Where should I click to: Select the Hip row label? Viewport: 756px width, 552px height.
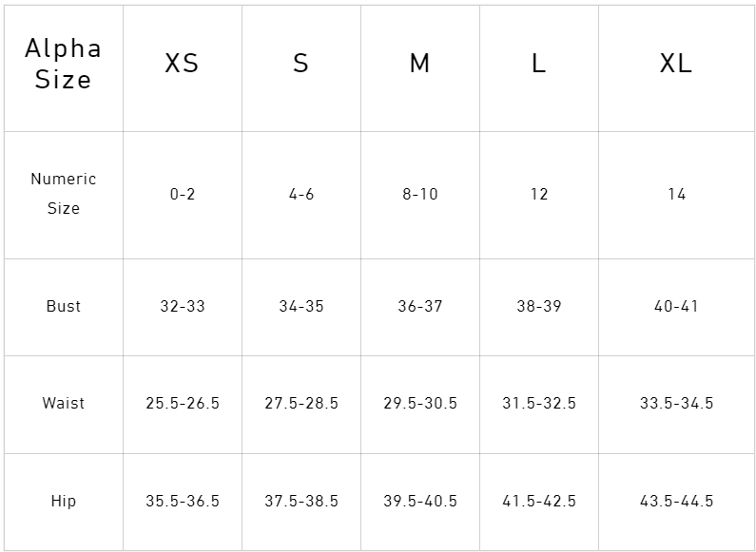(x=63, y=502)
